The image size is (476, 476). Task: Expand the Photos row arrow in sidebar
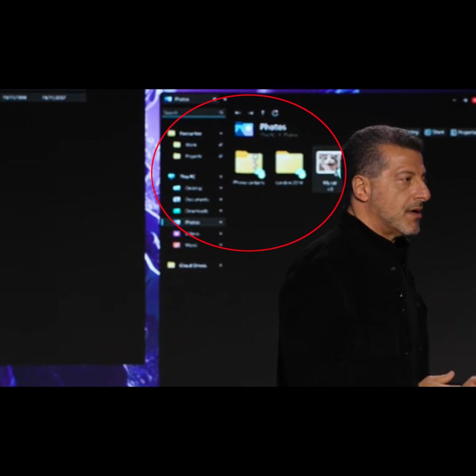tap(221, 222)
